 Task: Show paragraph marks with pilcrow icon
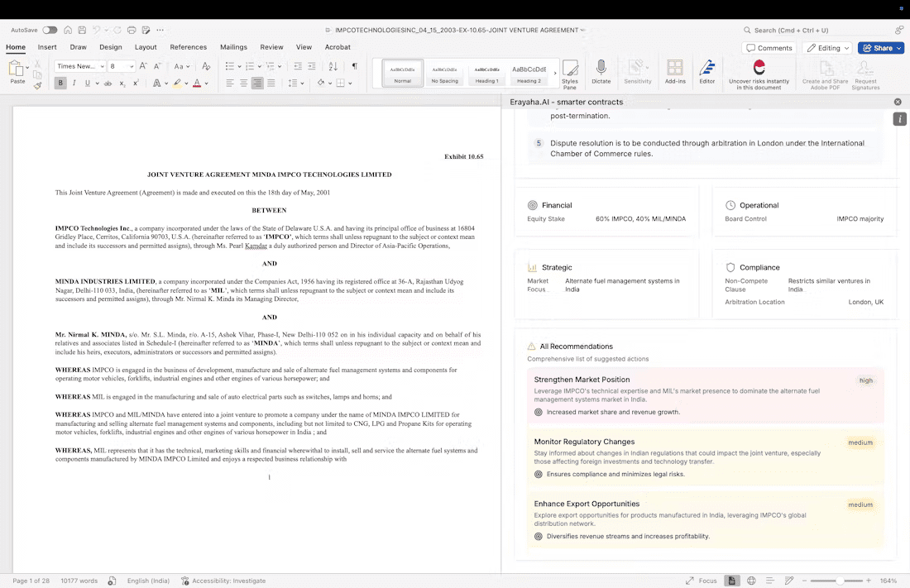(354, 66)
